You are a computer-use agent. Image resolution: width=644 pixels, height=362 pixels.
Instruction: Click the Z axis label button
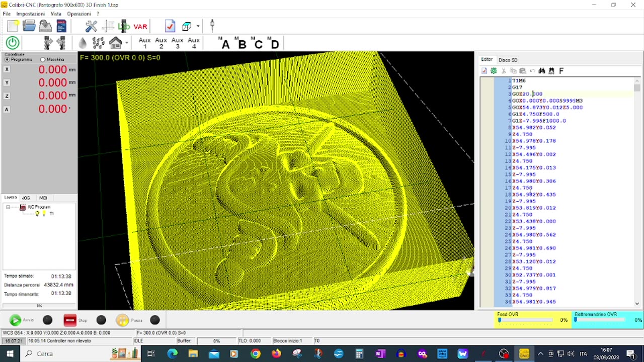coord(7,96)
